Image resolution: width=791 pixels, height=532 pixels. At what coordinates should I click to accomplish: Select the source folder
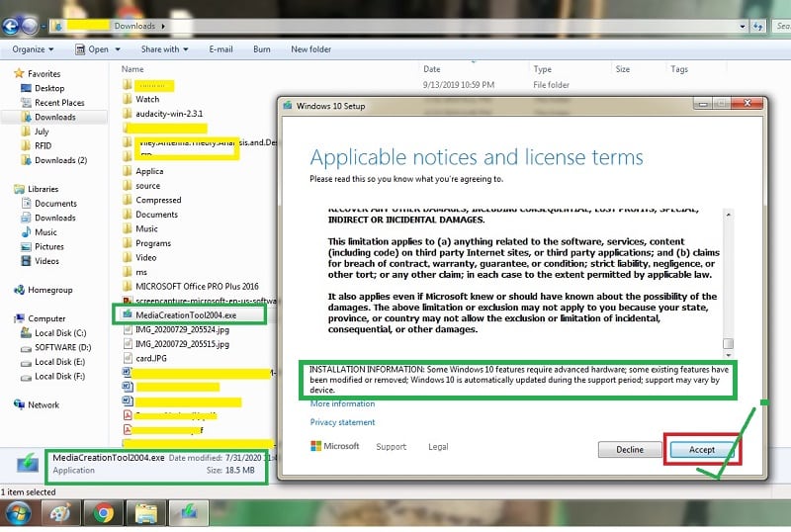pyautogui.click(x=147, y=186)
